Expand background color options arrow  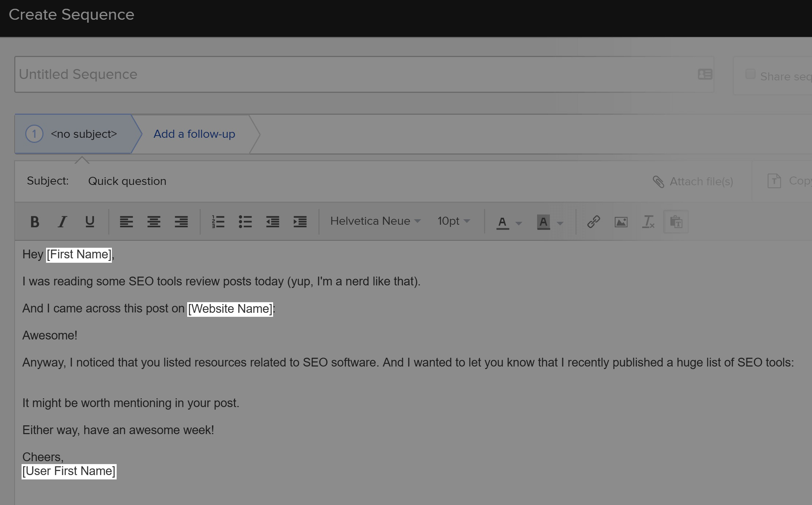click(x=560, y=223)
